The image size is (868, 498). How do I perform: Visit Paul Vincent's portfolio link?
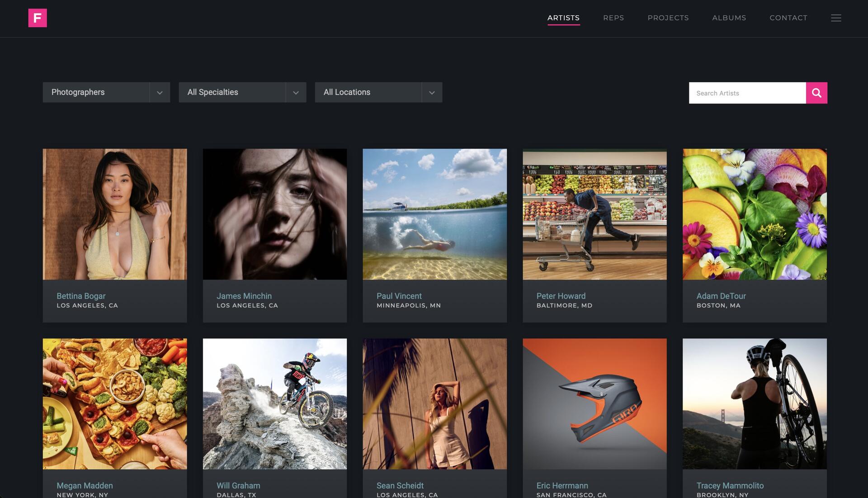pyautogui.click(x=399, y=296)
